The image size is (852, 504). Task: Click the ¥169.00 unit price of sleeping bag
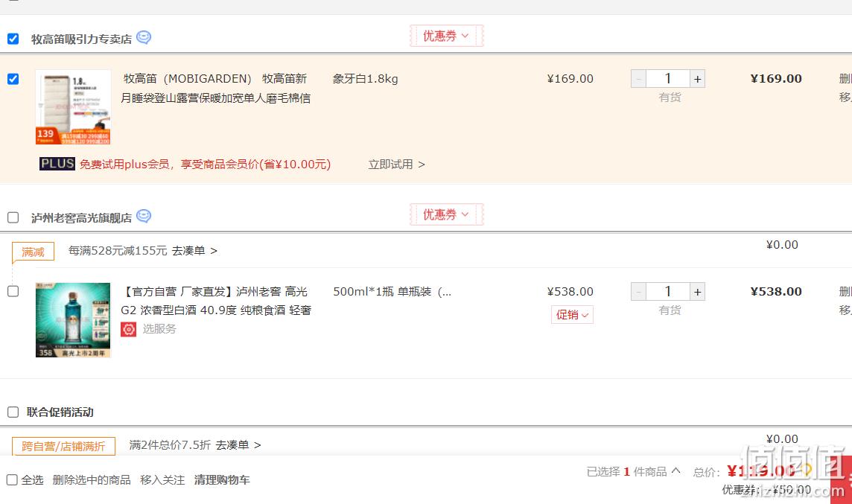(x=570, y=79)
